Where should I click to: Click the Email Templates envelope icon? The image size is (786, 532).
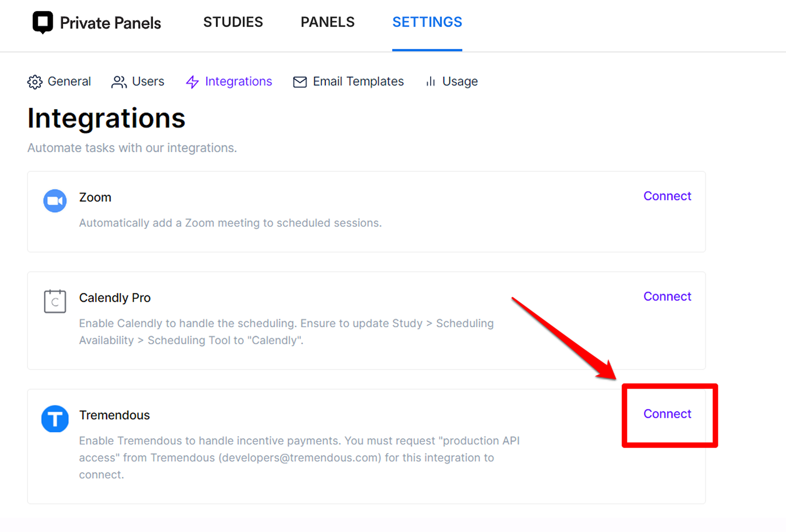(x=300, y=82)
